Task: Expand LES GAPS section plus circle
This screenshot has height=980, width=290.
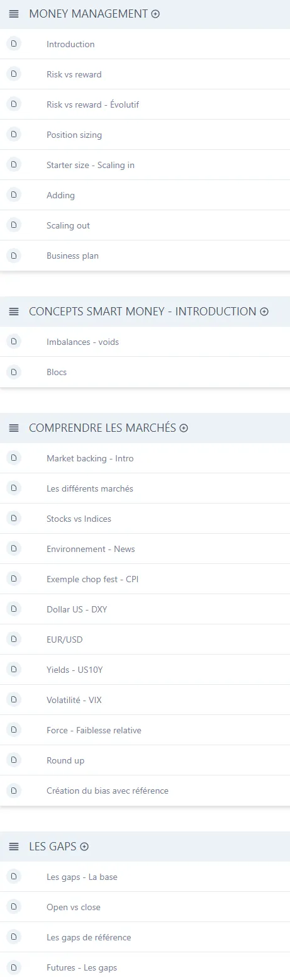Action: pyautogui.click(x=84, y=847)
